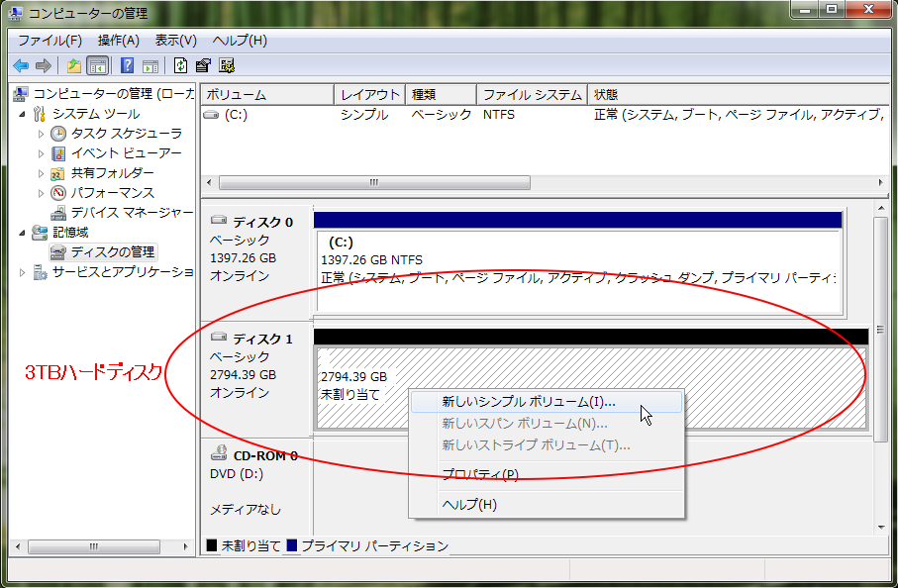Screen dimensions: 898x588
Task: Open the 操作(A) menu
Action: pyautogui.click(x=118, y=41)
